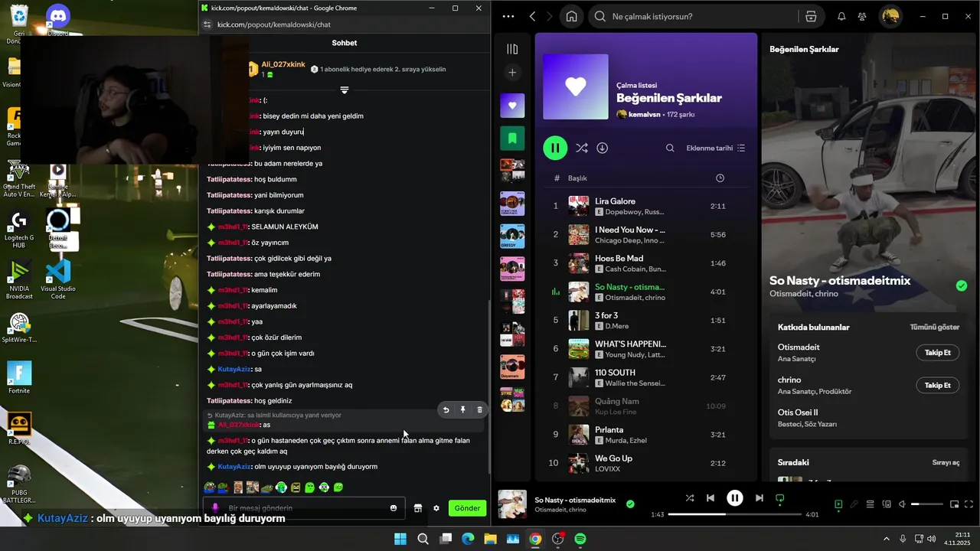Open Windows Start menu
The image size is (980, 551).
click(x=400, y=539)
